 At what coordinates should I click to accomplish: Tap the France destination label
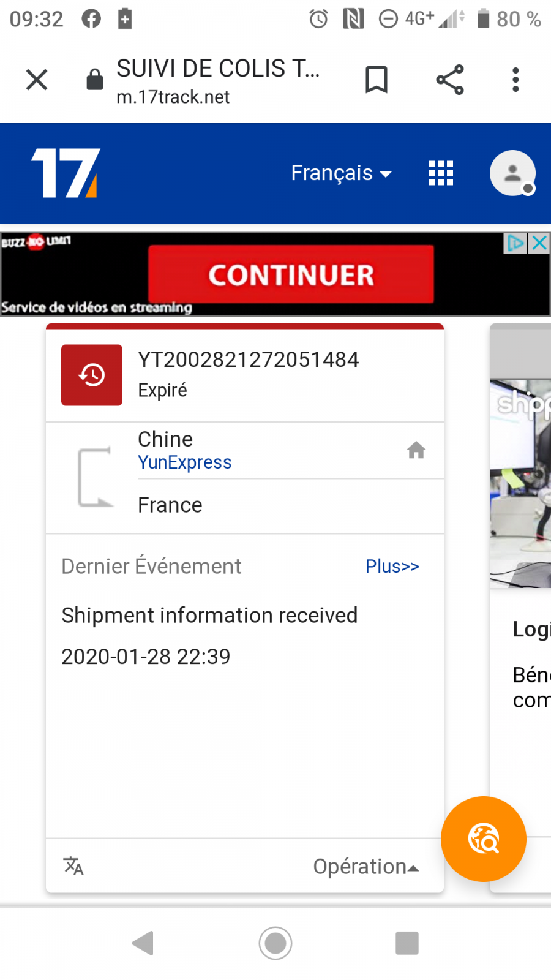click(170, 505)
